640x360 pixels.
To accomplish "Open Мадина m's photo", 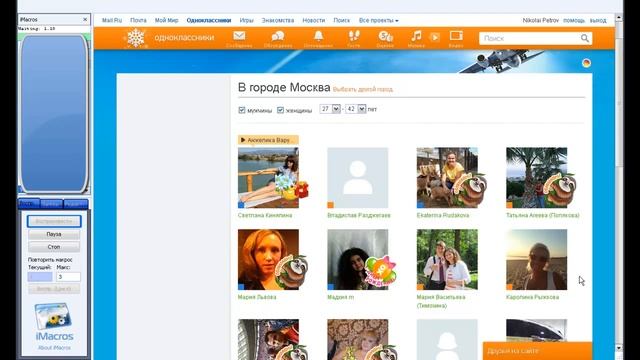I will coord(358,260).
